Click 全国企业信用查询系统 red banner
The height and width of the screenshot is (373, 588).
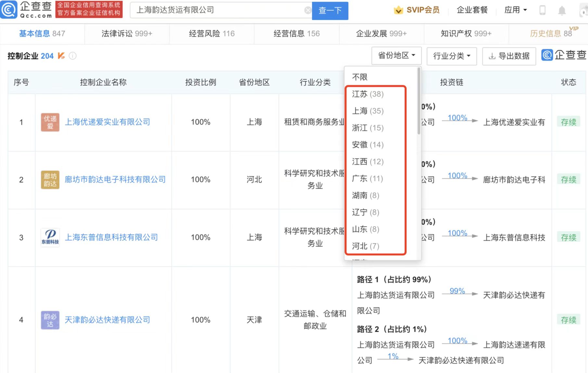[89, 9]
